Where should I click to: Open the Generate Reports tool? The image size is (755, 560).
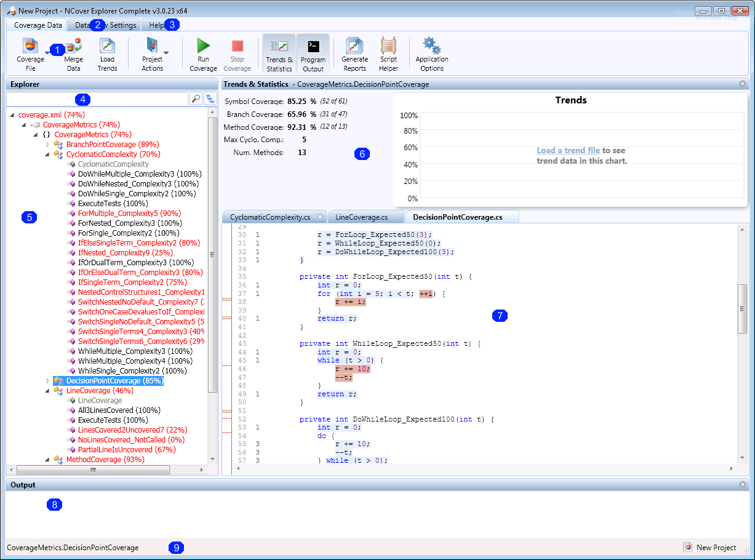354,47
